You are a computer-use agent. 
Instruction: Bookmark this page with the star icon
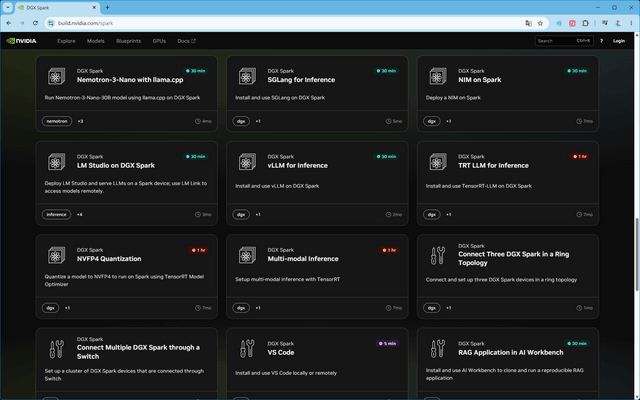click(540, 23)
